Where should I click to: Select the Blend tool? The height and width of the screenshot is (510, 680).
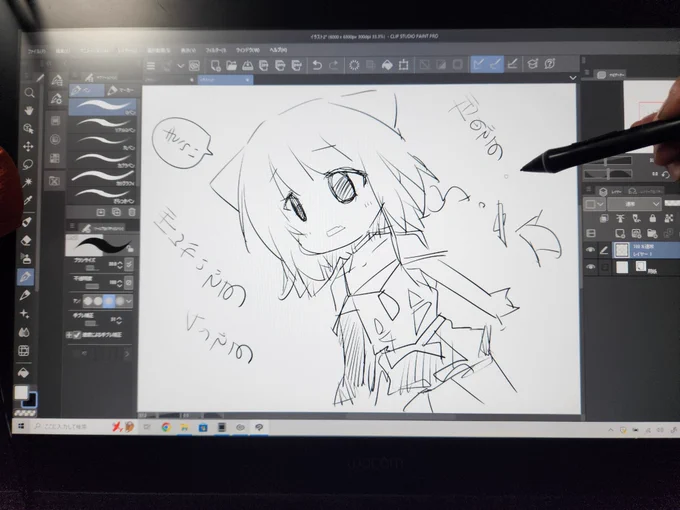tap(24, 332)
